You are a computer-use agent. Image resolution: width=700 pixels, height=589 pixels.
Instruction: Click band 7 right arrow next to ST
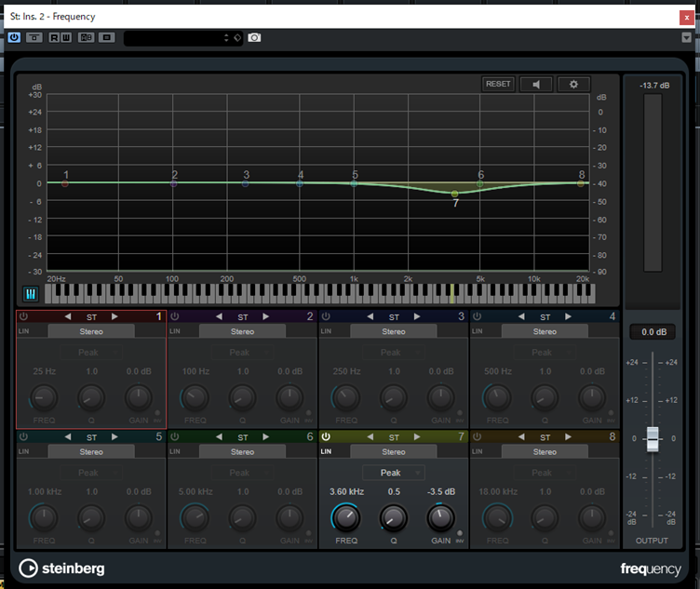pyautogui.click(x=417, y=436)
